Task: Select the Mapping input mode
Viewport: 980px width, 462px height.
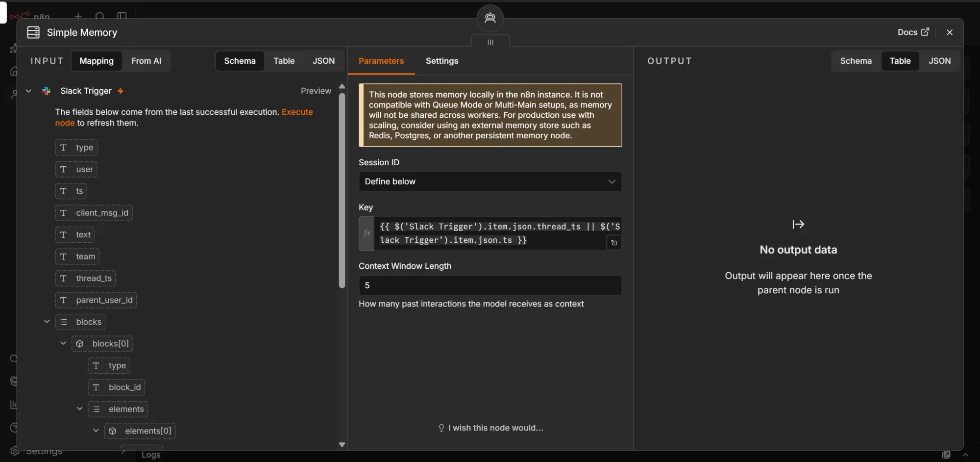Action: pos(97,61)
